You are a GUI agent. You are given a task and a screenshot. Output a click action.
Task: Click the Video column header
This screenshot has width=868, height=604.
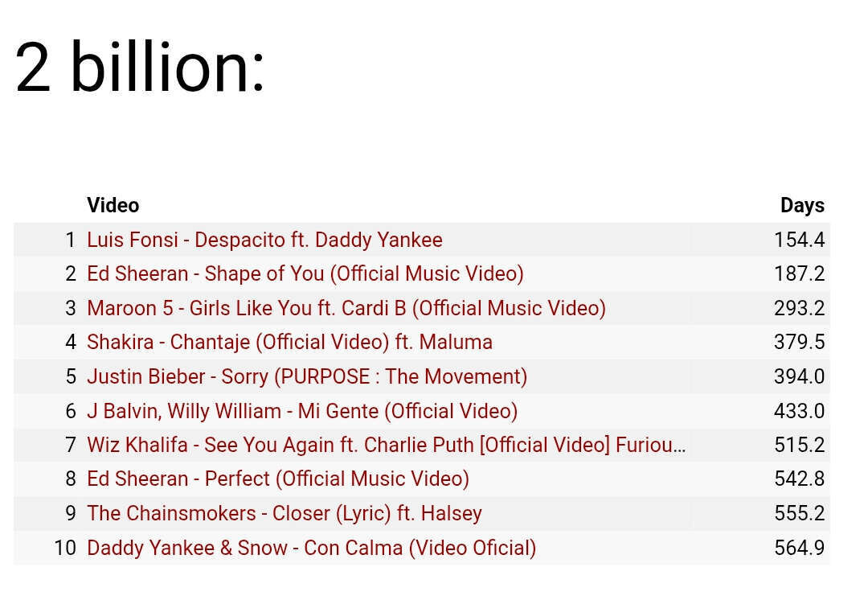[113, 205]
